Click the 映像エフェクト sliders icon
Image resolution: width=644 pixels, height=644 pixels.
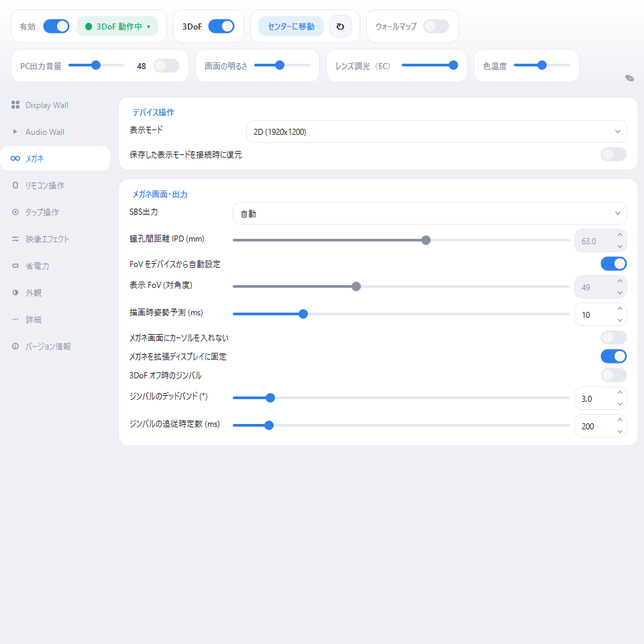[15, 239]
